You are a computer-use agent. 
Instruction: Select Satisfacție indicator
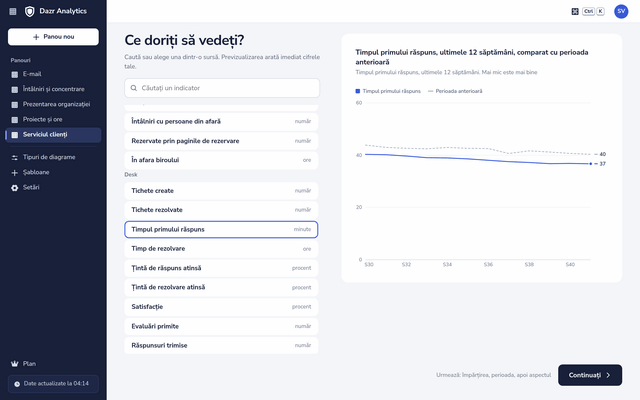coord(221,307)
